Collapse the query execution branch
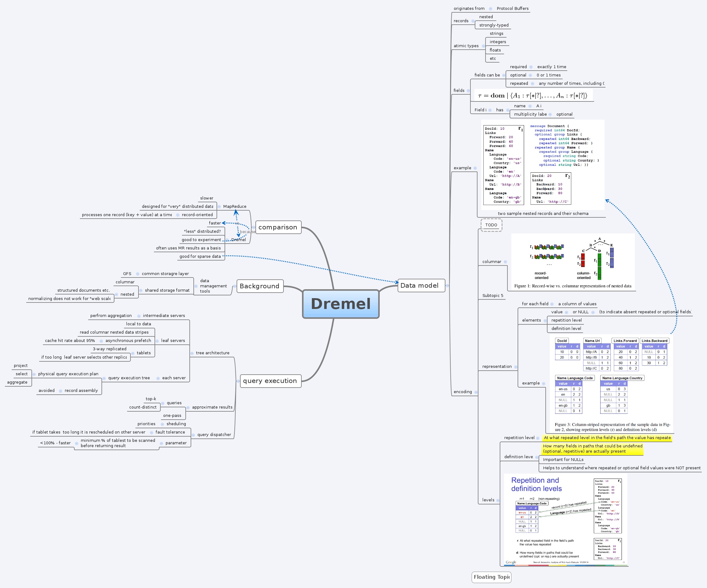Screen dimensions: 707x588 [238, 381]
